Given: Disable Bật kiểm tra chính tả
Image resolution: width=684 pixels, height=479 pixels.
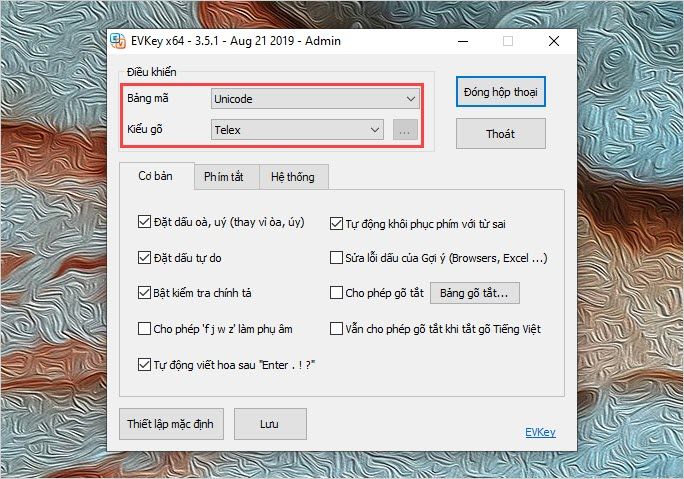Looking at the screenshot, I should (x=144, y=293).
